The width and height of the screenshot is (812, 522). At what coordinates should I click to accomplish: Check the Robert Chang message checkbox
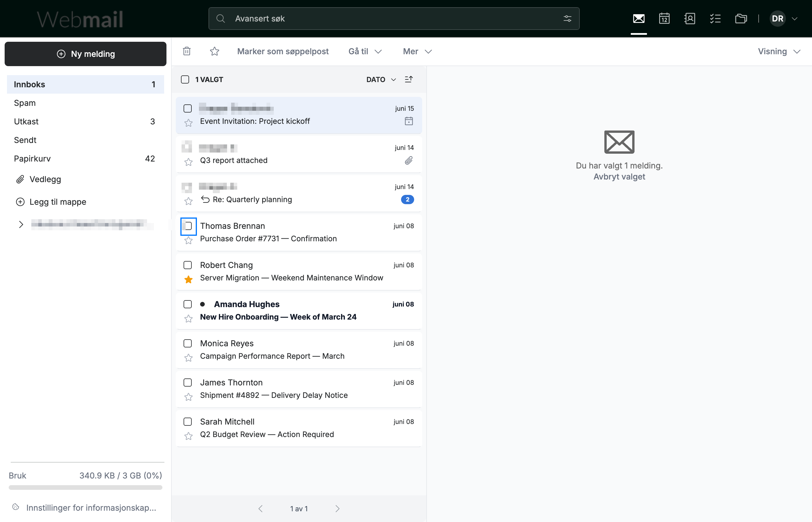187,265
